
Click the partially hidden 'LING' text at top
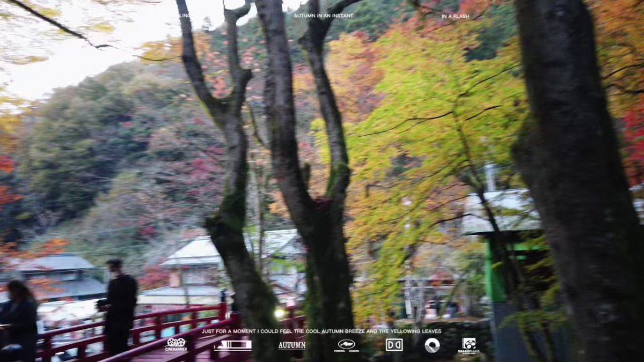coord(184,16)
